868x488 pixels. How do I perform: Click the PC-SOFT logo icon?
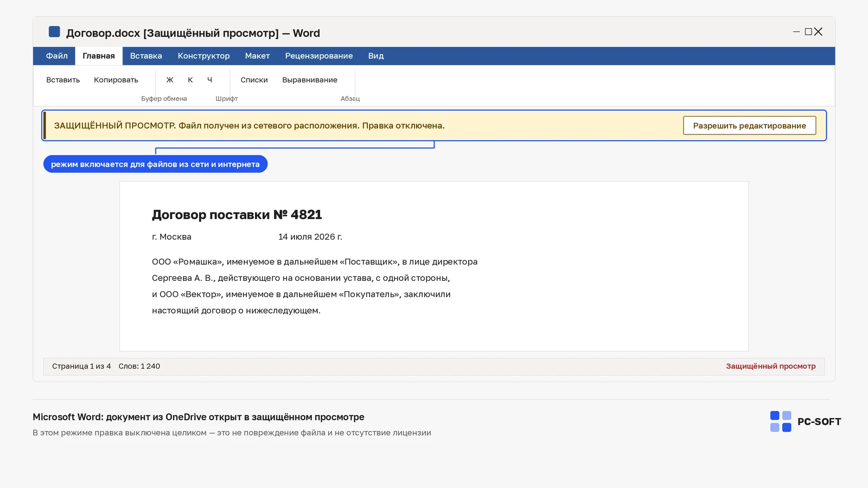(x=781, y=421)
